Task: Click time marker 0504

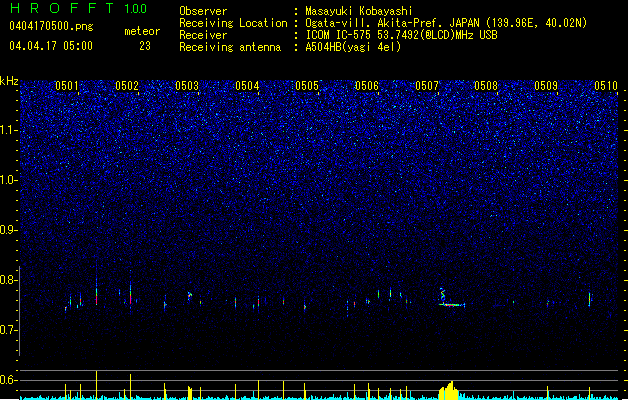Action: (247, 86)
